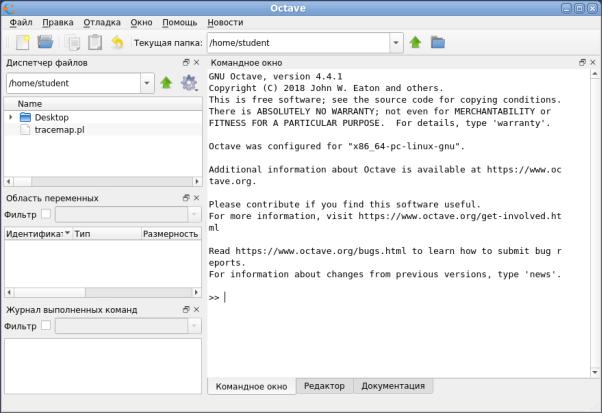
Task: Expand the Desktop folder tree
Action: point(11,117)
